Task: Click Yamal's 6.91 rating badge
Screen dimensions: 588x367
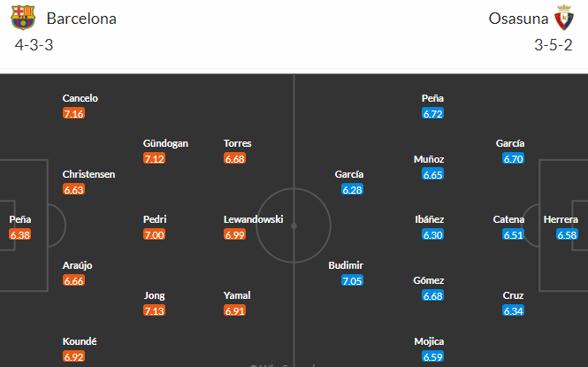Action: [x=234, y=310]
